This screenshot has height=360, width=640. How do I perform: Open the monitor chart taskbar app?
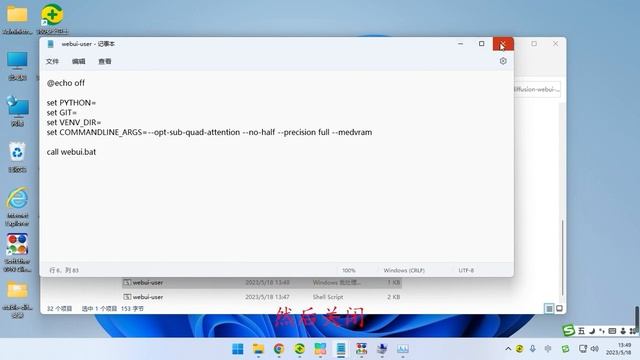(x=402, y=349)
